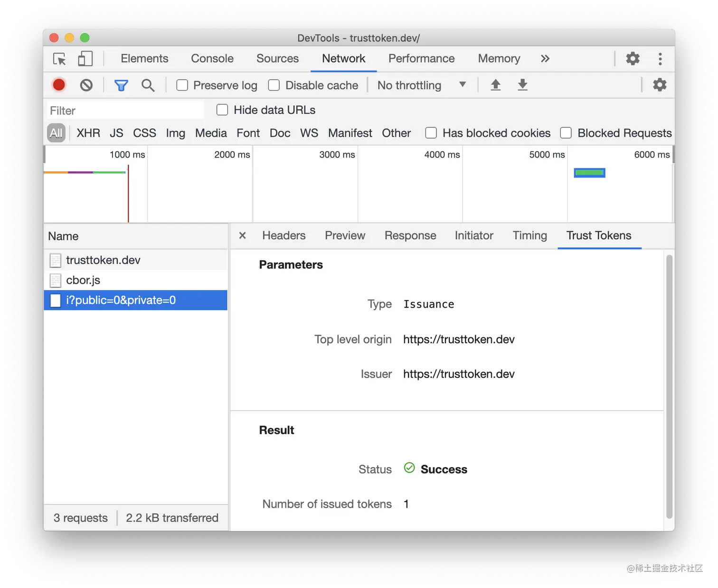This screenshot has width=718, height=588.
Task: Click the 2.2 kB transferred status
Action: pos(172,518)
